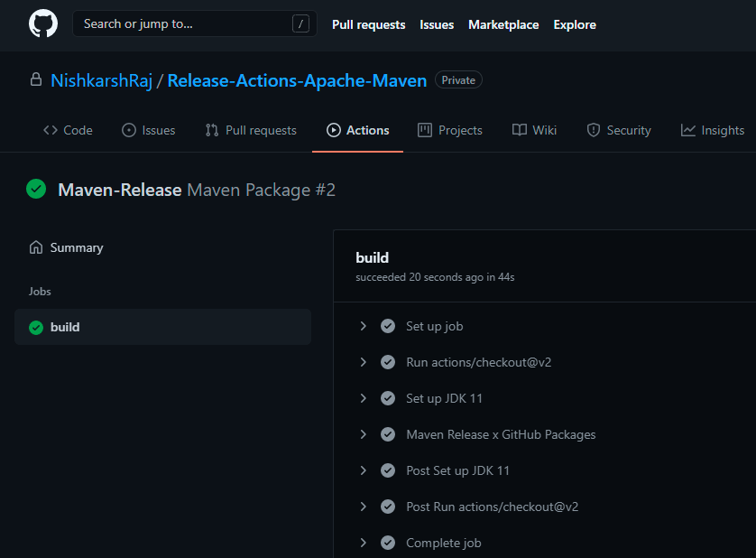756x558 pixels.
Task: Switch to the Wiki tab
Action: coord(534,130)
